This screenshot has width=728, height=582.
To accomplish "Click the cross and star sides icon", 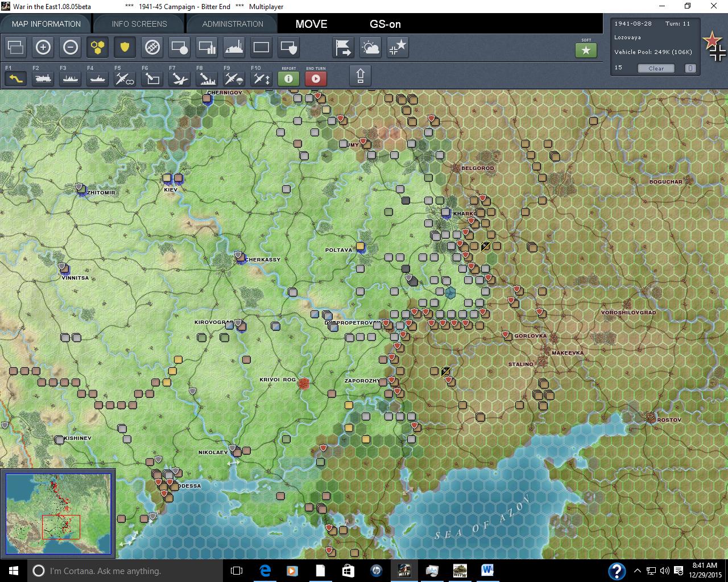I will [x=398, y=47].
